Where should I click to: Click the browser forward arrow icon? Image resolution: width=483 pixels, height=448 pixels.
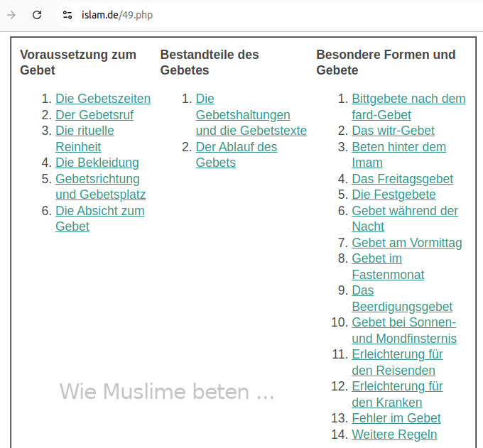point(11,15)
